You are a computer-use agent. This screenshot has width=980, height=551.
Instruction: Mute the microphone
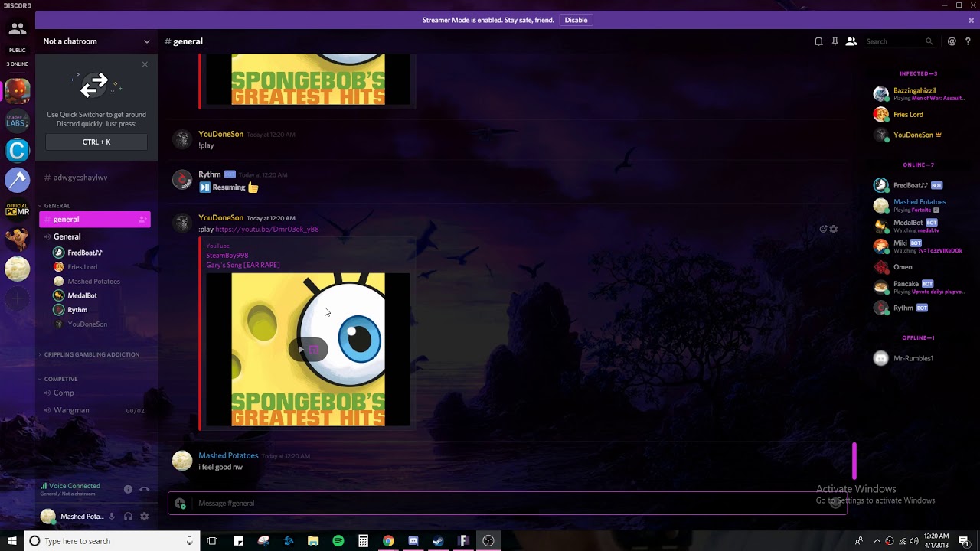tap(112, 517)
